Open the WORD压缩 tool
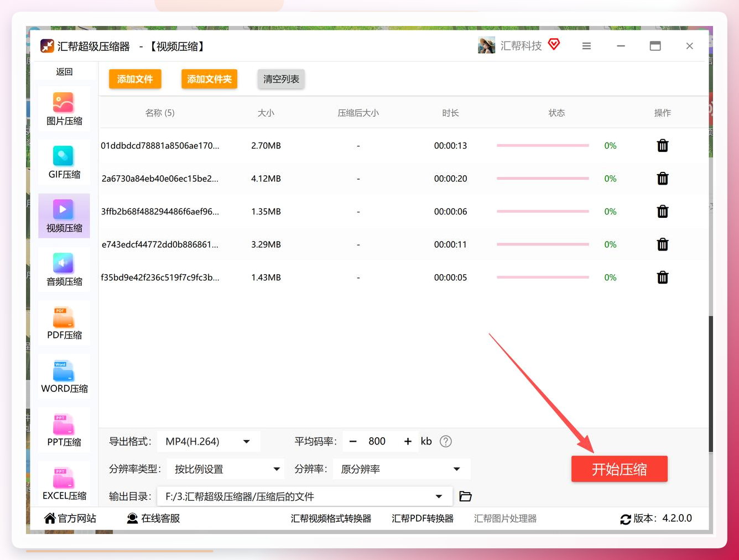Viewport: 739px width, 560px height. [64, 377]
